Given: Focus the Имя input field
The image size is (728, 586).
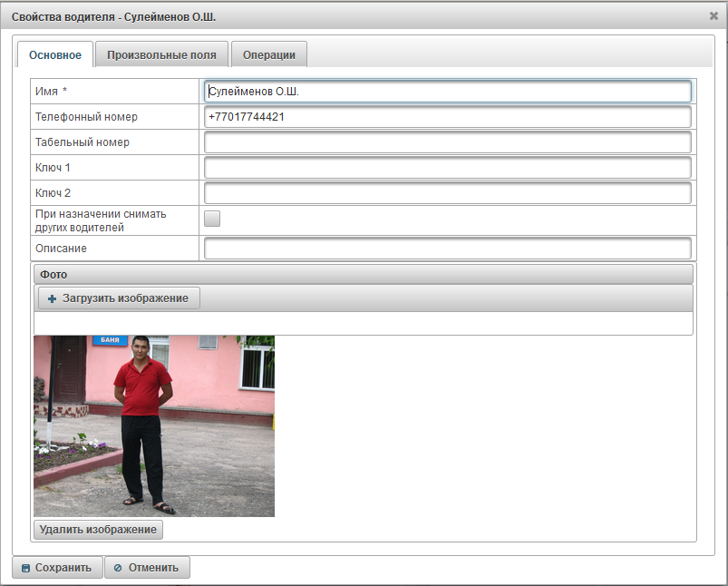Looking at the screenshot, I should [x=448, y=92].
